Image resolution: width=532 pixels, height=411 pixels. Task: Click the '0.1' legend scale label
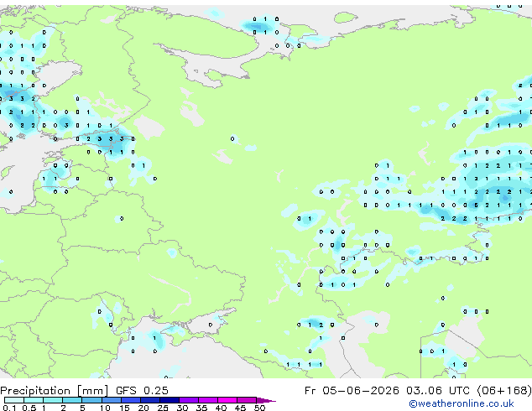(9, 408)
